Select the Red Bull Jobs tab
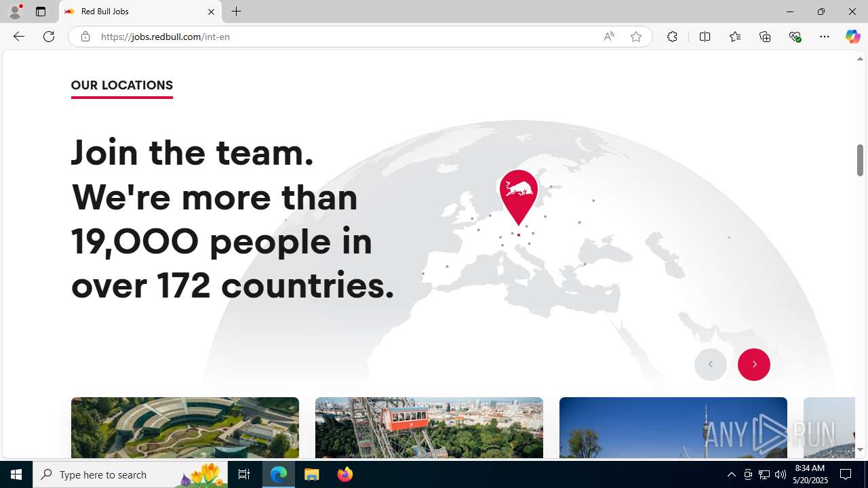This screenshot has height=488, width=868. click(140, 12)
